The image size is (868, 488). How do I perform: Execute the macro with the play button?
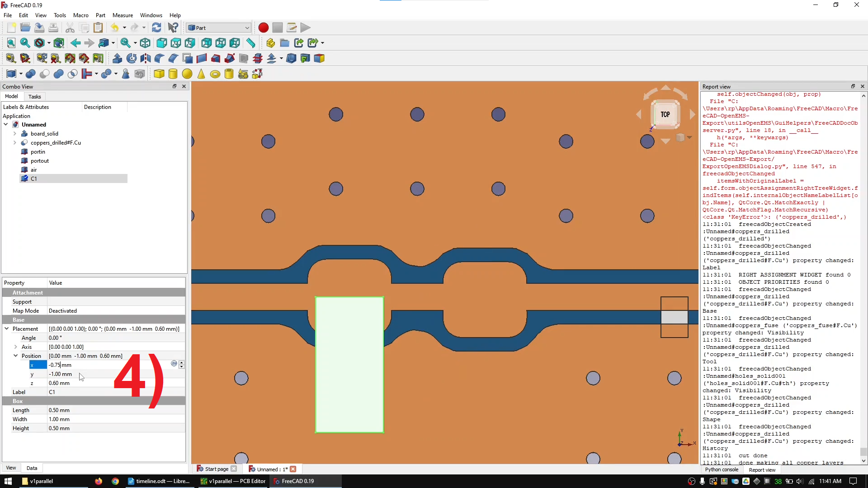306,28
